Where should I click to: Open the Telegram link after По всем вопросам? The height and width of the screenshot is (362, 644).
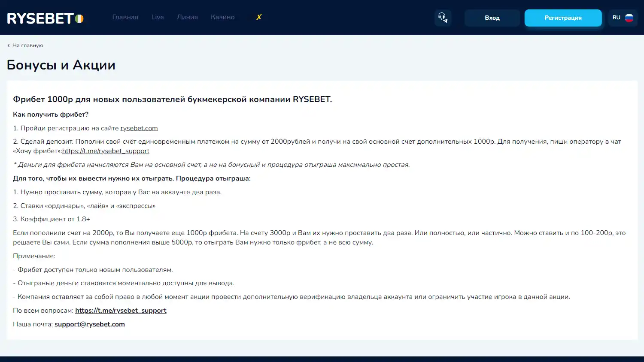[121, 311]
